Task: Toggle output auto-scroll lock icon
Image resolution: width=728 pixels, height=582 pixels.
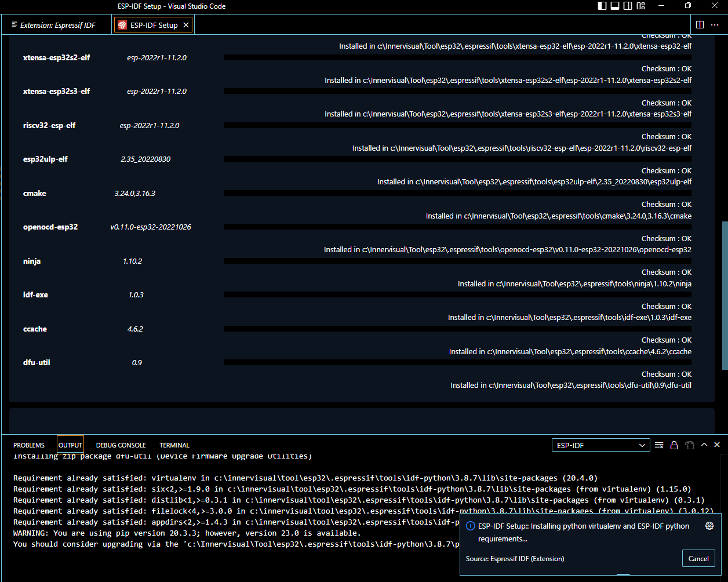Action: 674,445
